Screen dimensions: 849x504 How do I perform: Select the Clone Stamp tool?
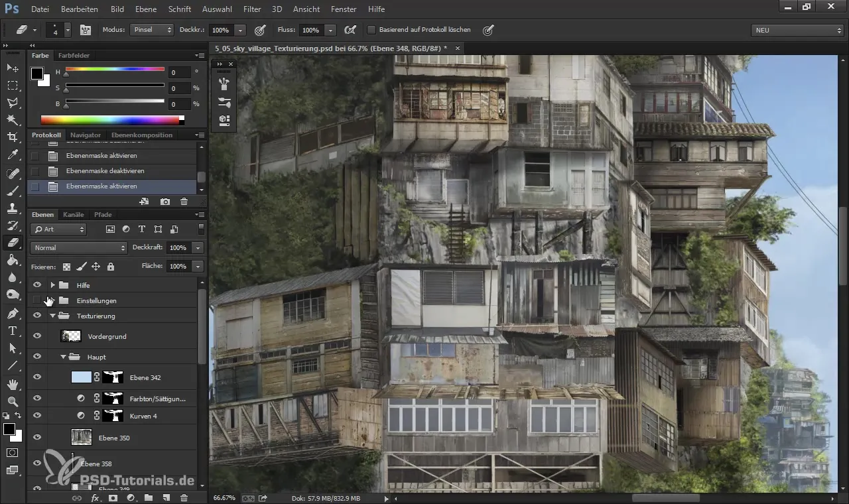(x=13, y=208)
